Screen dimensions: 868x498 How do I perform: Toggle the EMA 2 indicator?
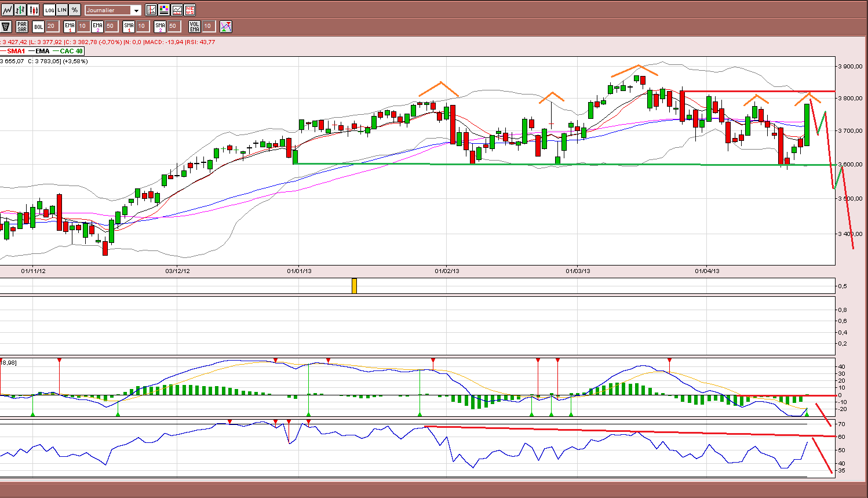97,27
